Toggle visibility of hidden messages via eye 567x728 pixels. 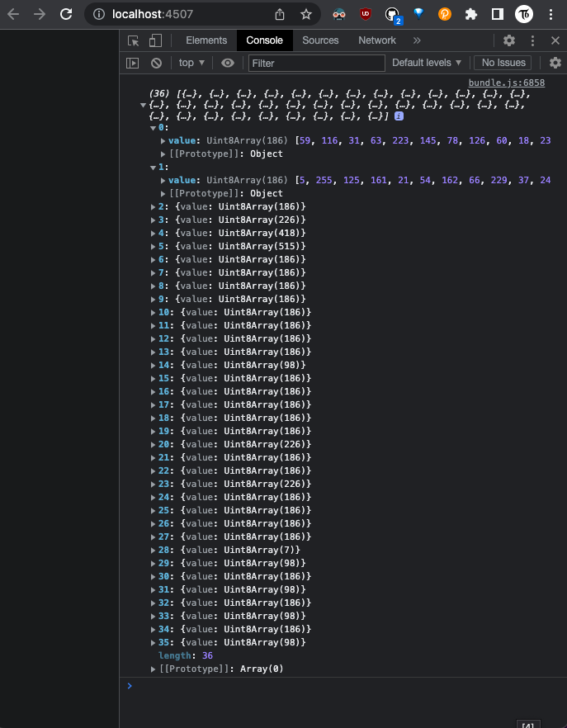click(x=227, y=62)
